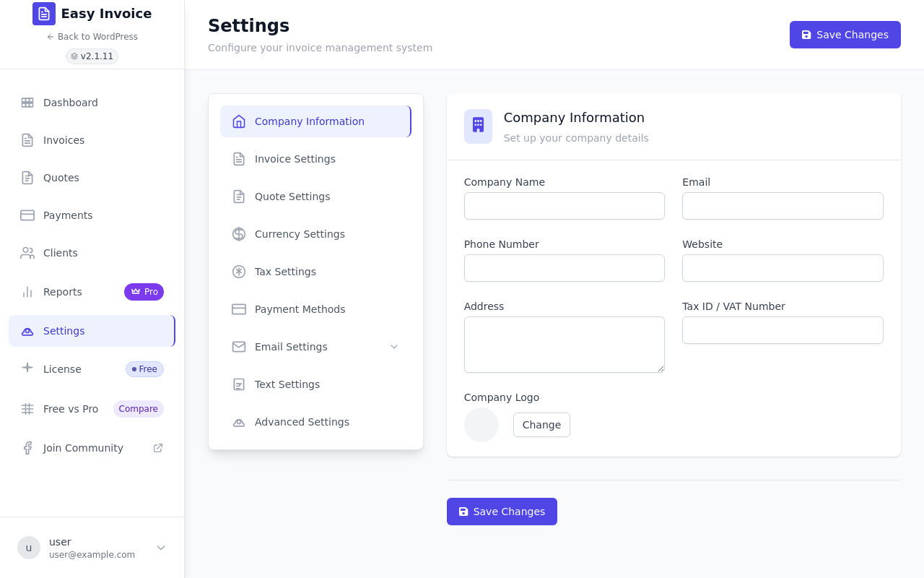Open Payments via the credit card icon

(x=27, y=215)
